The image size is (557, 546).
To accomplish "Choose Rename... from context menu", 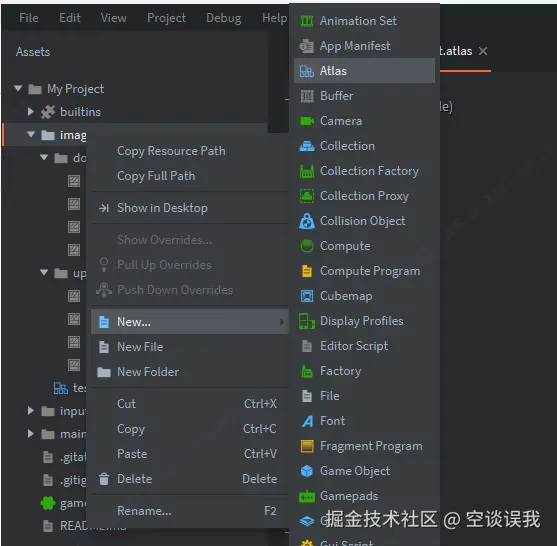I will [x=190, y=511].
